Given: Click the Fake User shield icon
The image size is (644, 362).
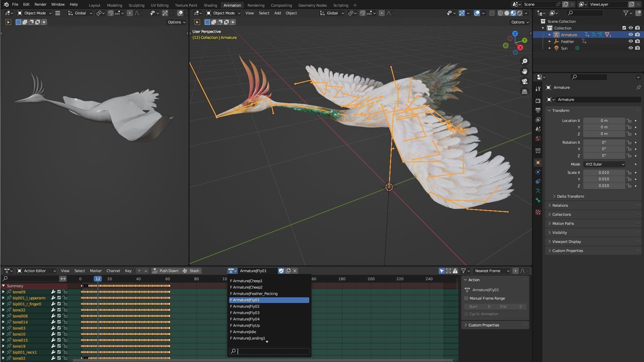Looking at the screenshot, I should (x=281, y=271).
